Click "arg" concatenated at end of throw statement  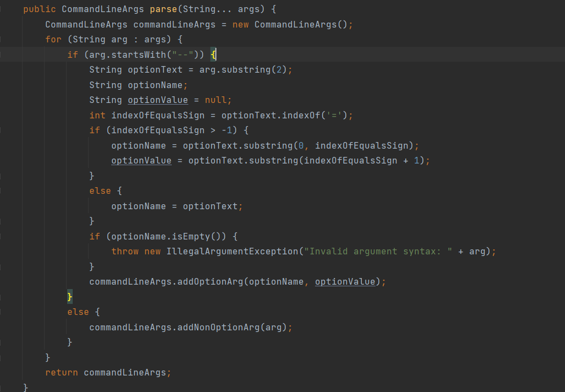point(477,251)
